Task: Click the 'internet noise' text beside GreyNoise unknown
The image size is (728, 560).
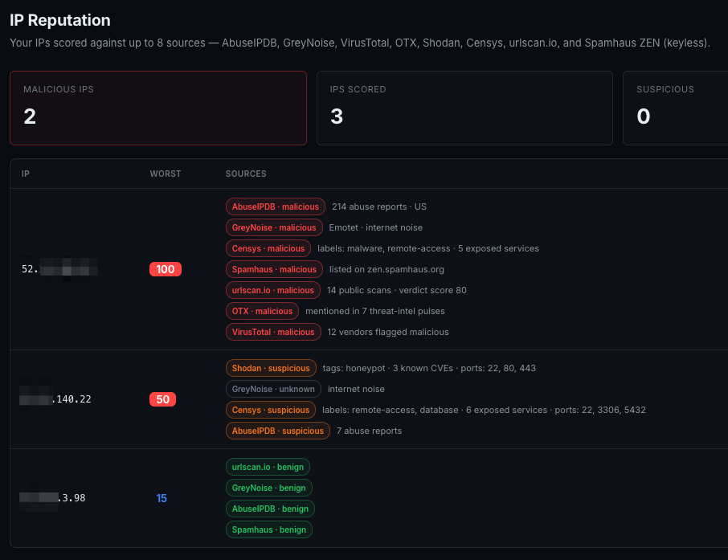Action: point(356,389)
